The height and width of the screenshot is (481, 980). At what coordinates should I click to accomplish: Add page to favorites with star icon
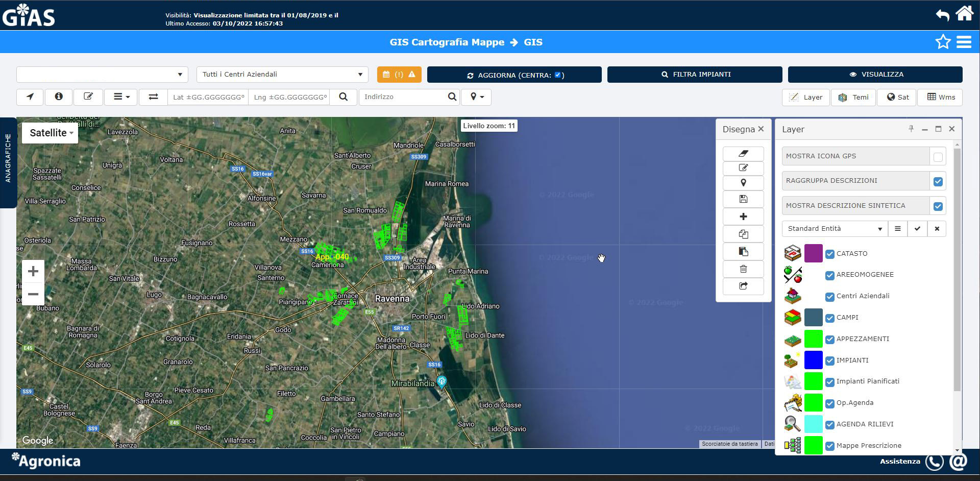[x=943, y=42]
